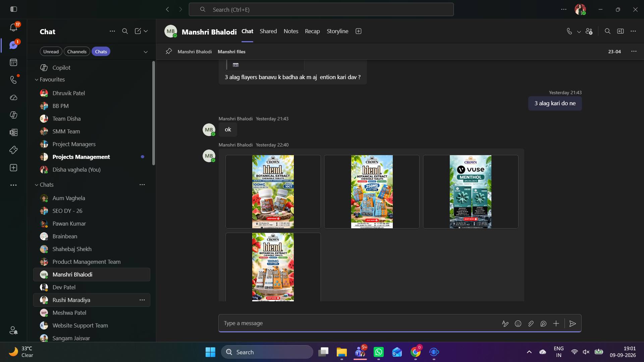Toggle the Channels filter pill
The width and height of the screenshot is (644, 362).
click(x=77, y=52)
